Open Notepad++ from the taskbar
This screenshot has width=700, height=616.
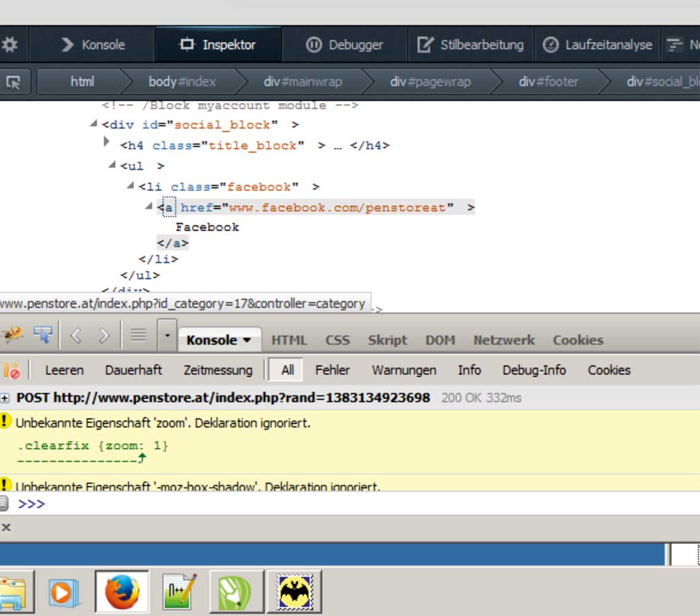pos(179,592)
